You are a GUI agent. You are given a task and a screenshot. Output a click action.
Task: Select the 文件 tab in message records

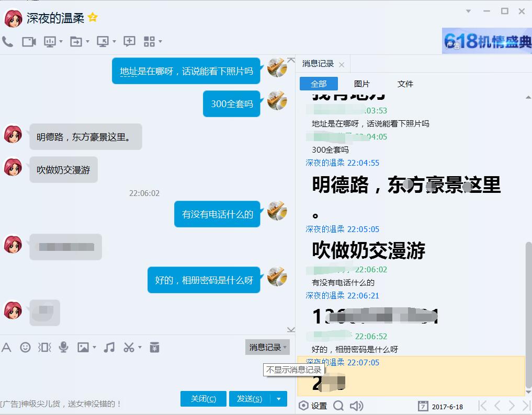click(x=405, y=84)
